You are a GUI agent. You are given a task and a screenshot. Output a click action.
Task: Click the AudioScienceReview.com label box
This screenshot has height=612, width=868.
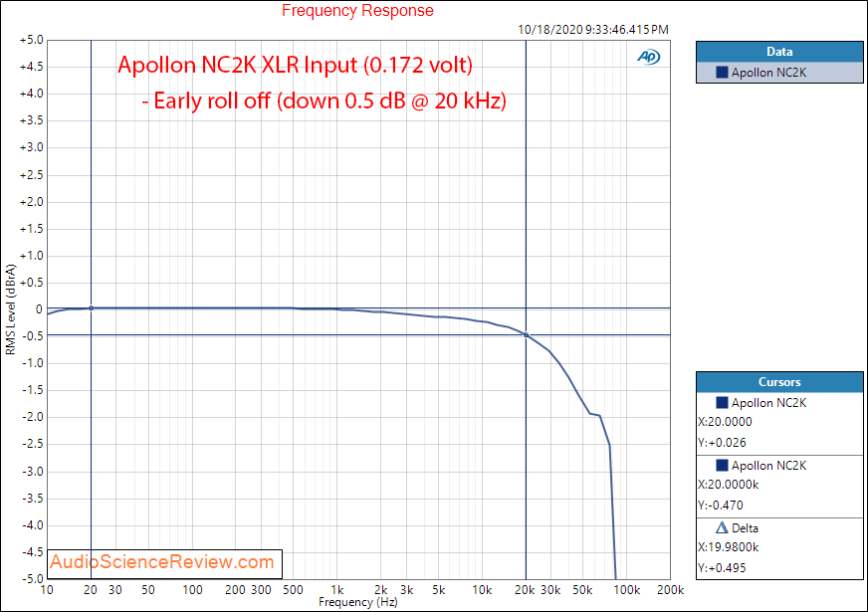(165, 564)
